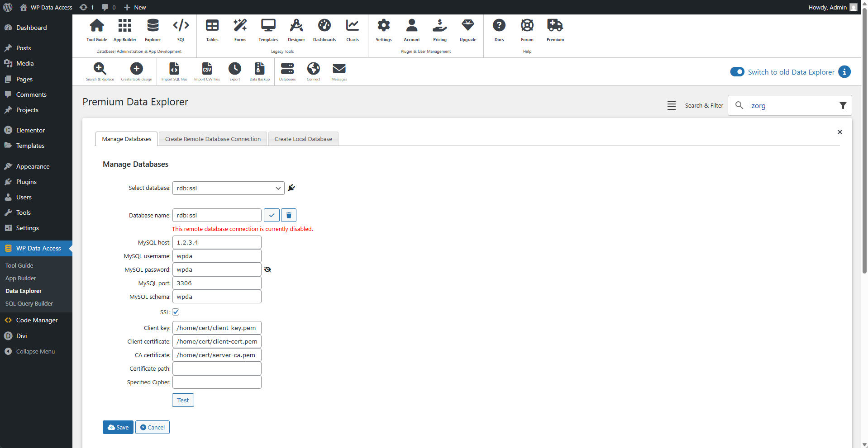
Task: Uncheck the SSL checkbox
Action: pos(176,312)
